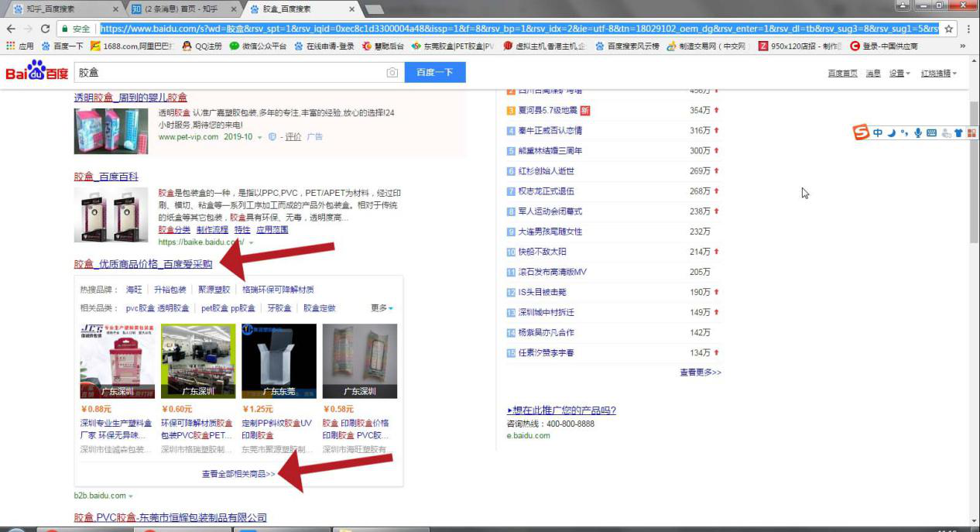This screenshot has width=980, height=532.
Task: Click 查看全部相关商品>> link
Action: pos(238,473)
